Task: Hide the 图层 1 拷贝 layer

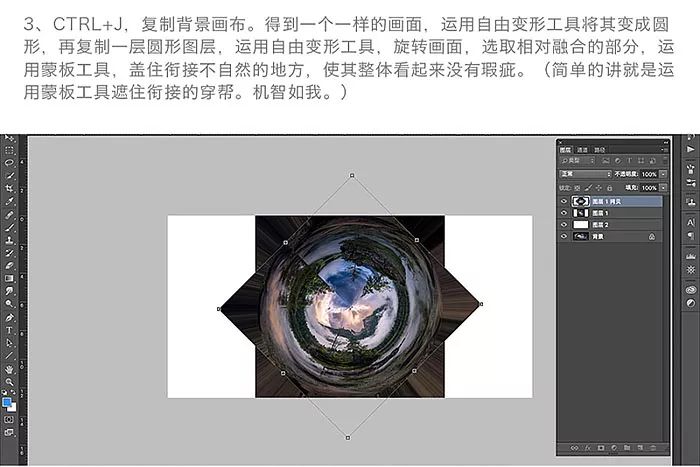Action: click(564, 201)
